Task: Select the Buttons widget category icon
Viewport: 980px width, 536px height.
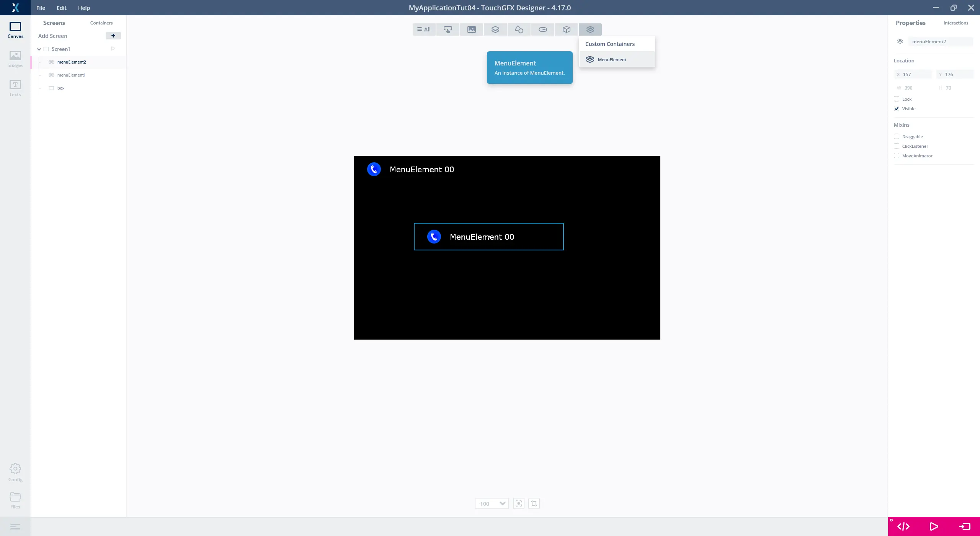Action: pos(448,29)
